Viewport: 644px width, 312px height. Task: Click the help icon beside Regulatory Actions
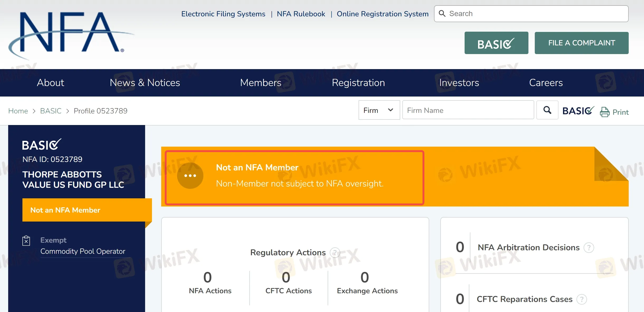click(335, 253)
